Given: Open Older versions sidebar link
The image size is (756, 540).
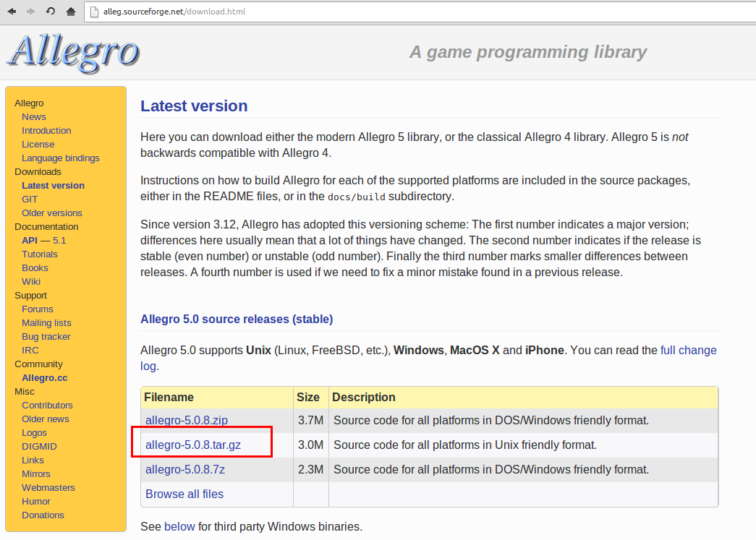Looking at the screenshot, I should tap(52, 213).
